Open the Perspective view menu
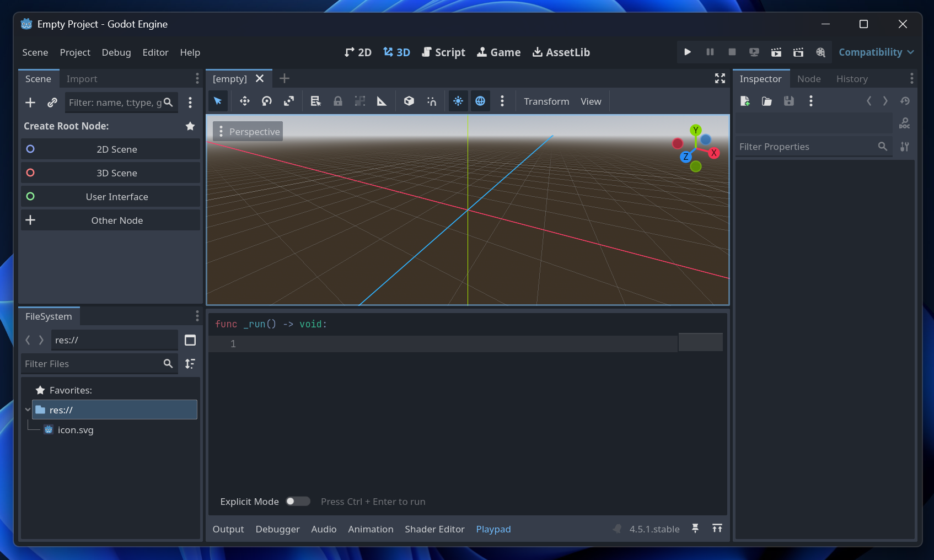934x560 pixels. [x=248, y=132]
